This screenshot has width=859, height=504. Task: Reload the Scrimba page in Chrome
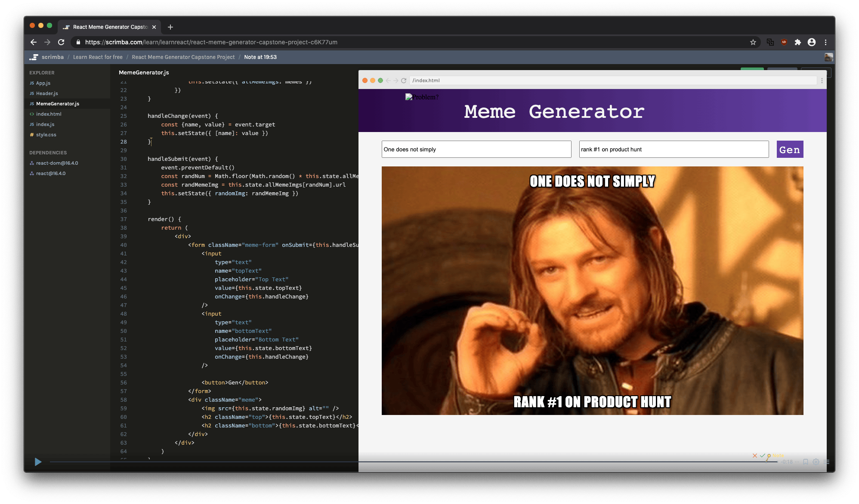click(x=61, y=42)
